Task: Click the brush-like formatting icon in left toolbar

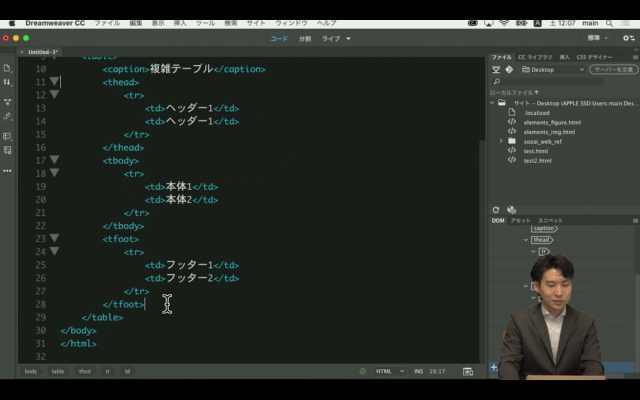Action: (7, 116)
